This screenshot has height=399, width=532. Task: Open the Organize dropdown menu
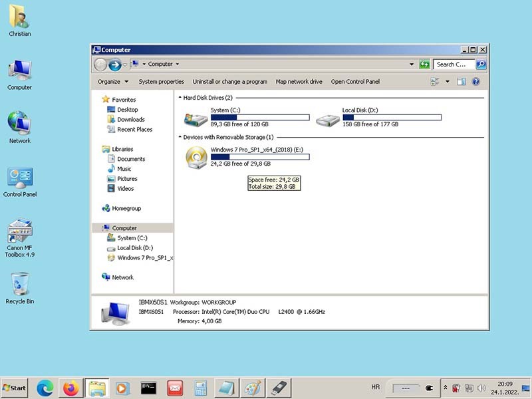tap(113, 82)
